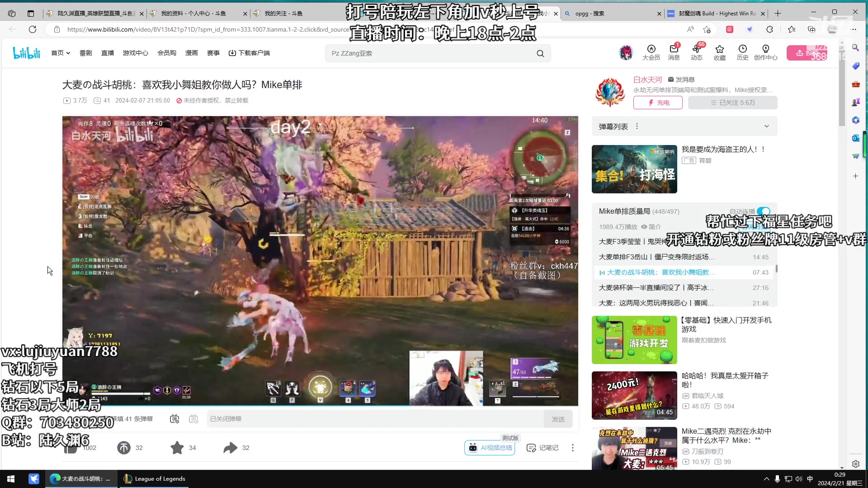Image resolution: width=868 pixels, height=488 pixels.
Task: Click 发消息 link
Action: coord(681,80)
